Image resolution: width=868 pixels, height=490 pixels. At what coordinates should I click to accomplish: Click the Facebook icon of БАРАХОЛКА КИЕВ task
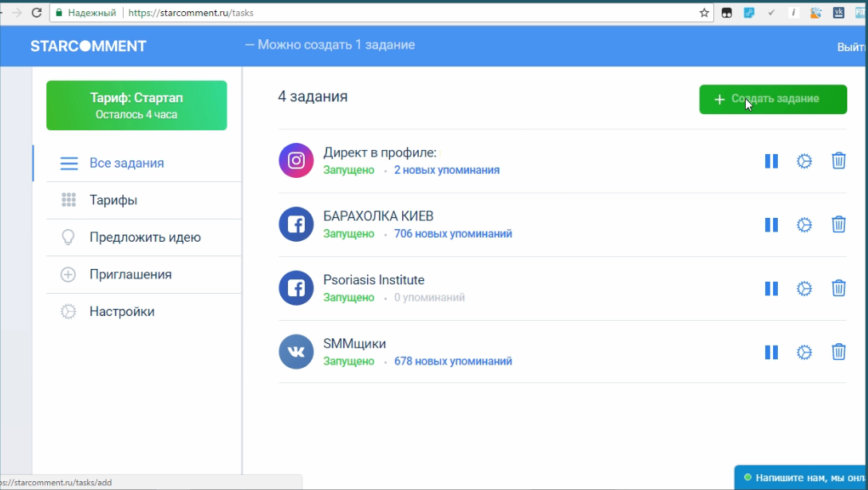296,224
